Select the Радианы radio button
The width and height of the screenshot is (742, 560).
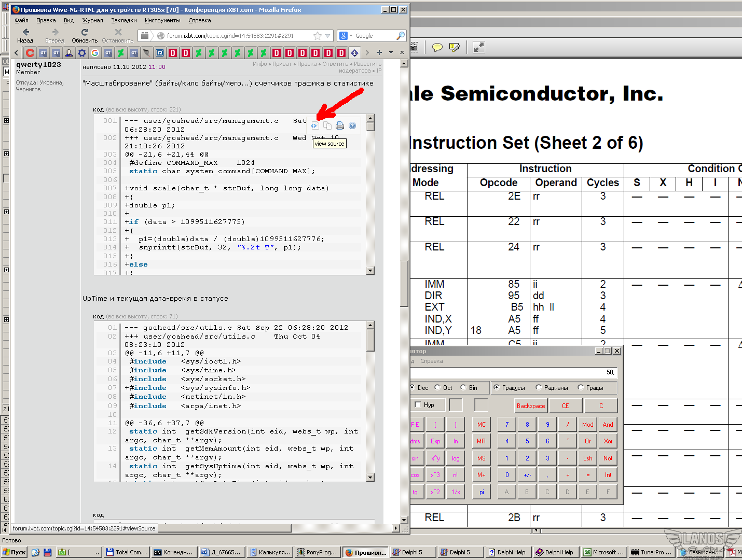click(539, 388)
